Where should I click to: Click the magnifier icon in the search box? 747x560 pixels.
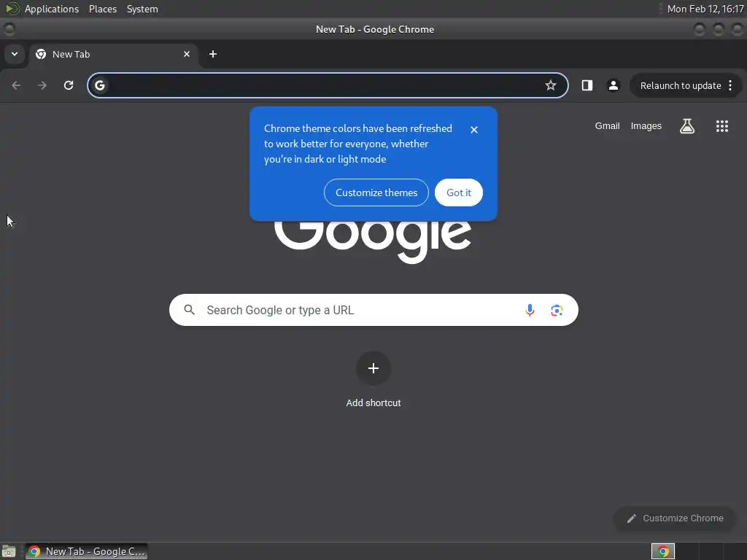189,310
